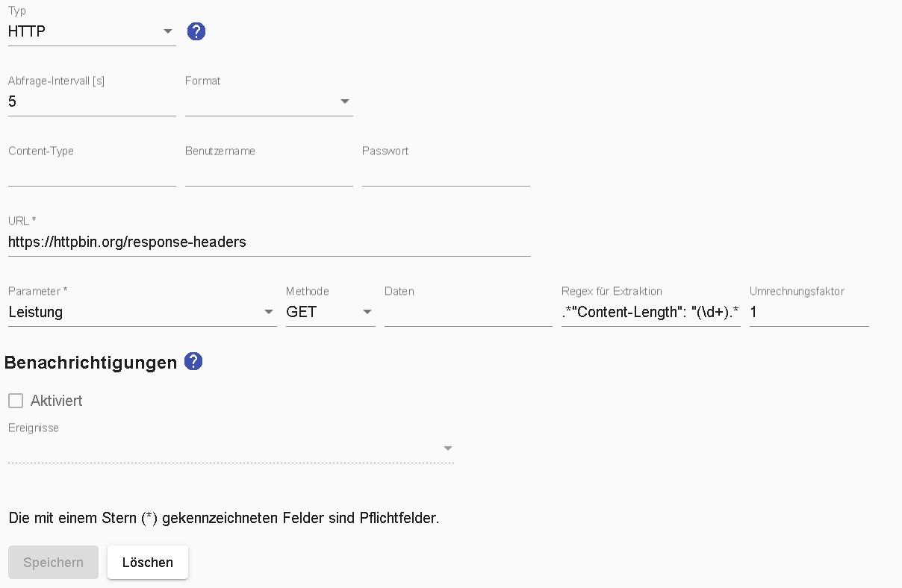Screen dimensions: 902x588
Task: Expand the Ereignisse dropdown
Action: click(x=231, y=448)
